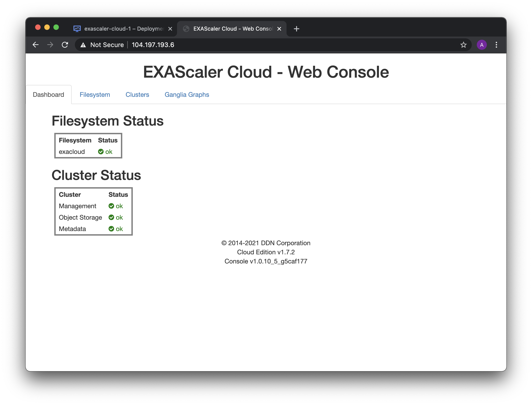Open the Ganglia Graphs tab
The width and height of the screenshot is (532, 405).
coord(187,95)
